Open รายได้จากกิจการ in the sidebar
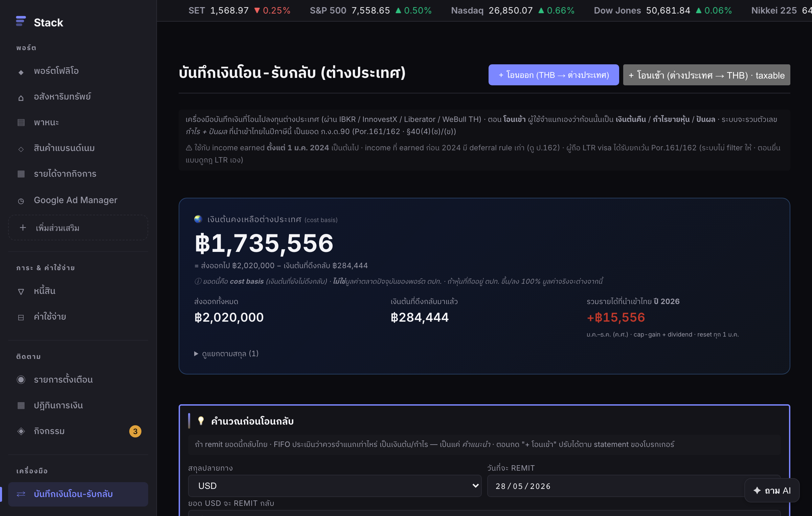 pos(78,174)
